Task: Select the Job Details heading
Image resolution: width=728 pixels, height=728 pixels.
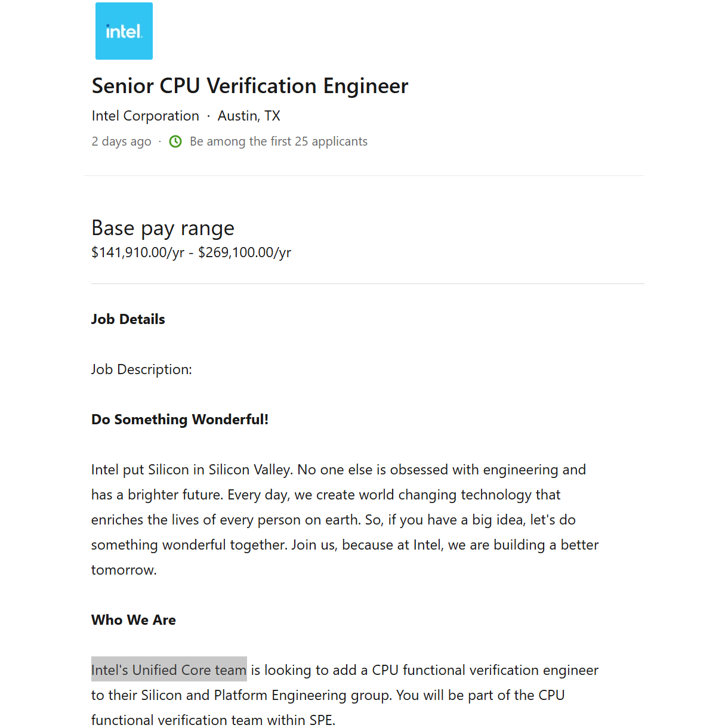Action: [x=128, y=319]
